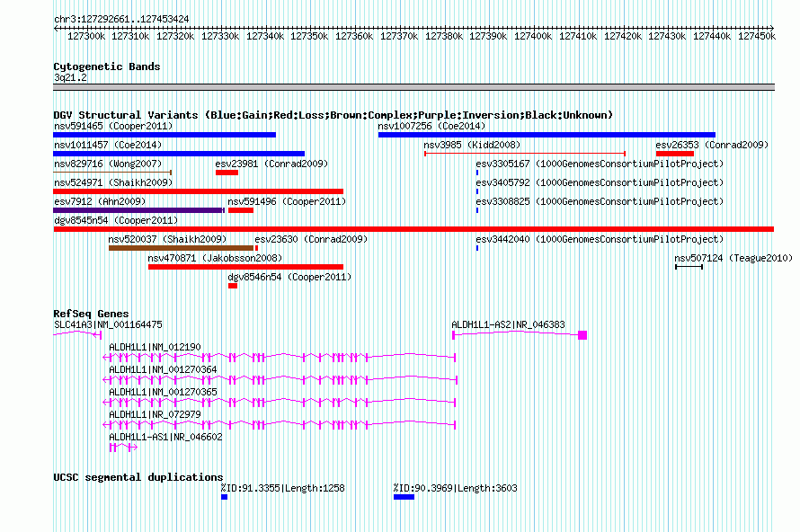Select nsv591496 (Cooper2011) red bar
The height and width of the screenshot is (532, 800).
241,210
